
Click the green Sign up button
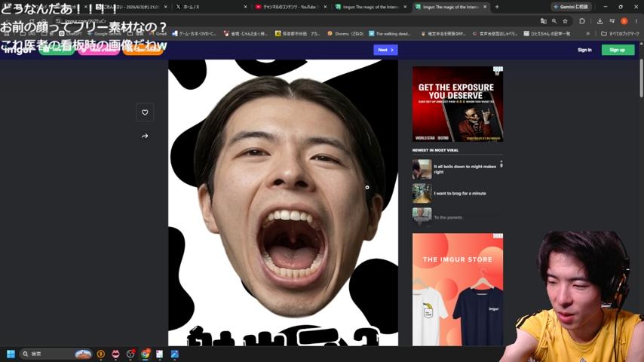(618, 50)
